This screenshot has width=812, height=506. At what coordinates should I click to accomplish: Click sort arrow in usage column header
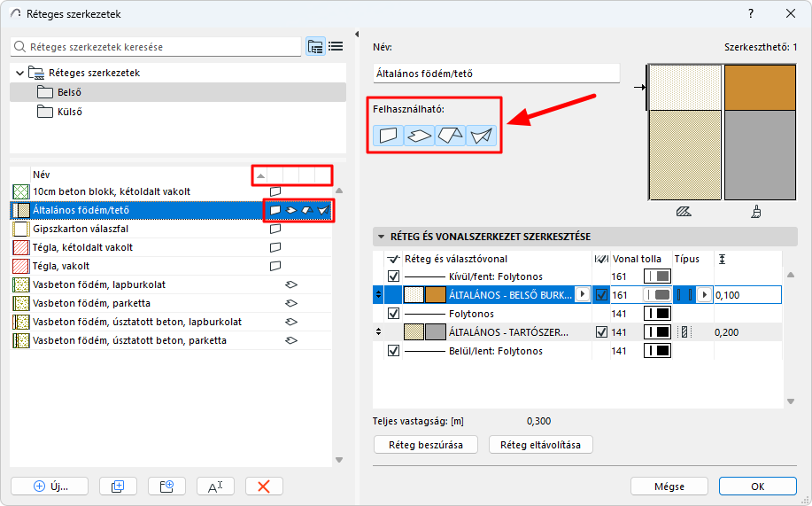point(260,175)
